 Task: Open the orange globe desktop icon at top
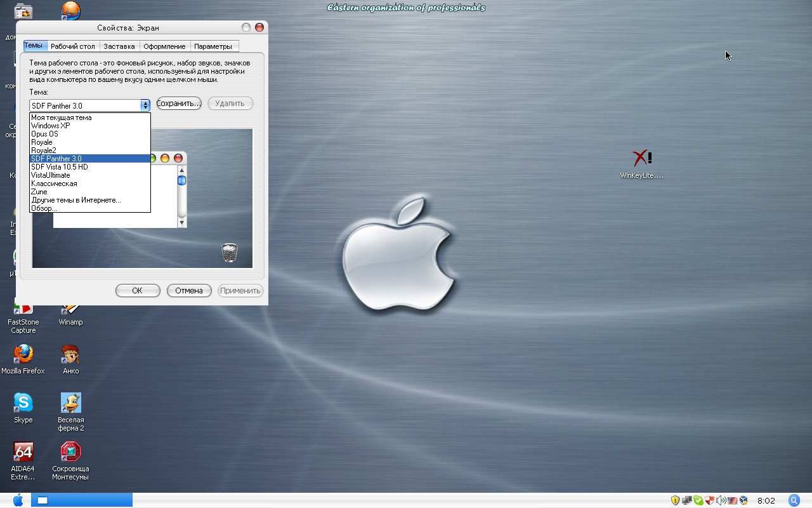tap(70, 10)
